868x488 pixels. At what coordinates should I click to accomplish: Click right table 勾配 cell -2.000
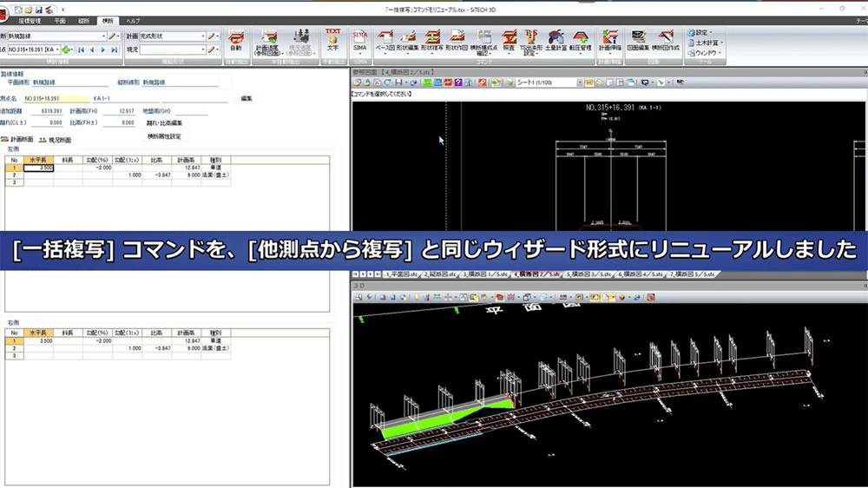97,341
